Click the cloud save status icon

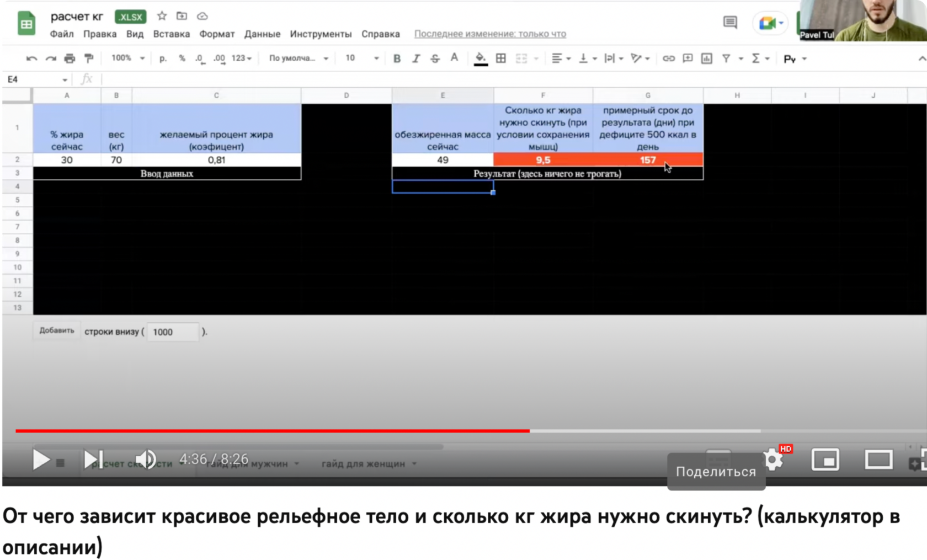[203, 16]
